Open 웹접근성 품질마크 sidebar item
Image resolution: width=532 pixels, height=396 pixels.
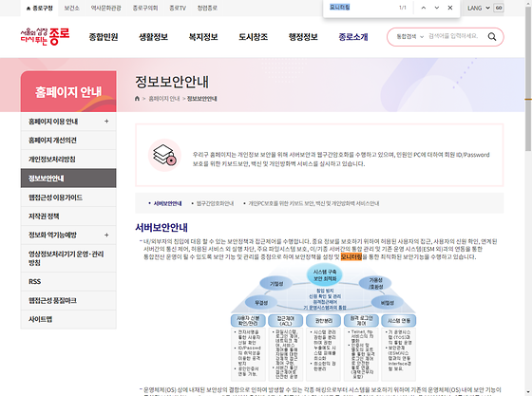[68, 300]
